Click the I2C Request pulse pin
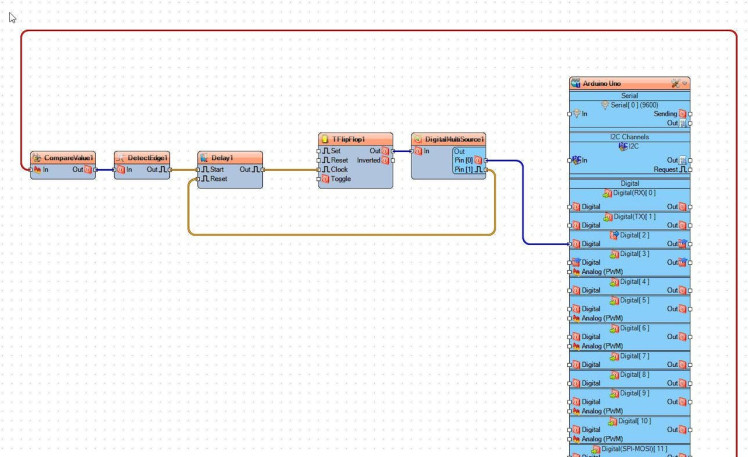748x457 pixels. (683, 169)
